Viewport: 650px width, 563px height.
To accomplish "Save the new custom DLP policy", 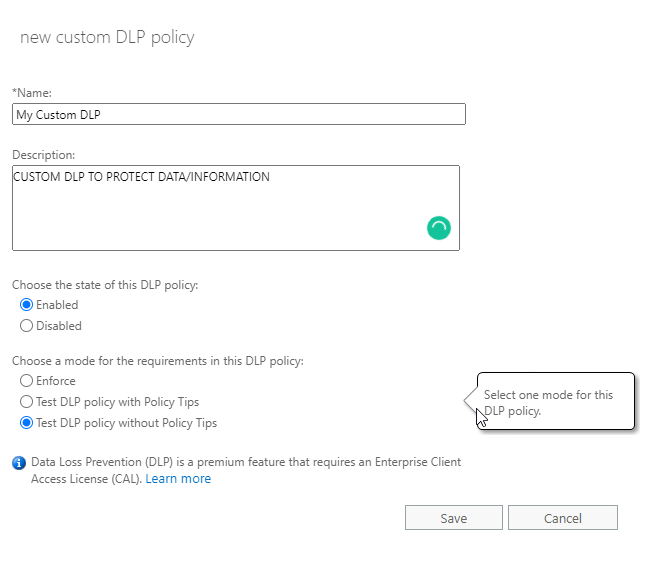I will 454,518.
